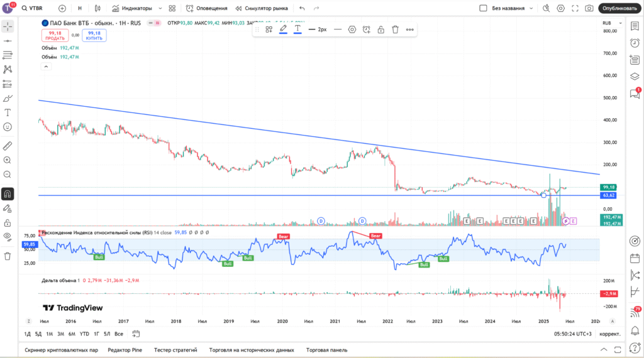This screenshot has width=644, height=358.
Task: Open go to date calendar icon
Action: [x=136, y=334]
